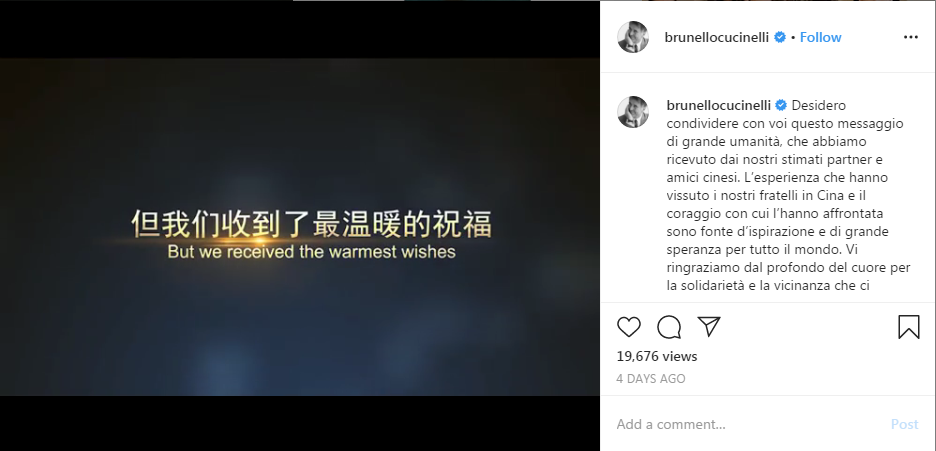Submit the comment with the Post button

[x=904, y=424]
